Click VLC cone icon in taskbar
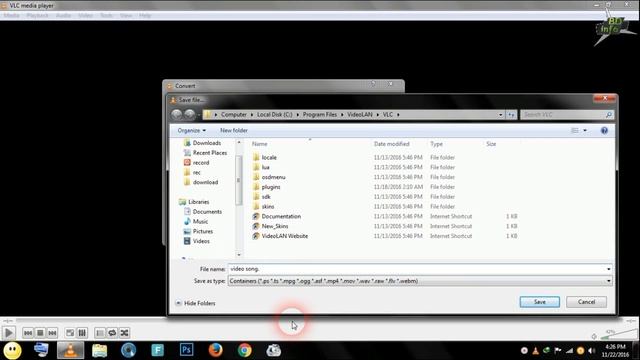This screenshot has width=640, height=360. click(x=70, y=350)
